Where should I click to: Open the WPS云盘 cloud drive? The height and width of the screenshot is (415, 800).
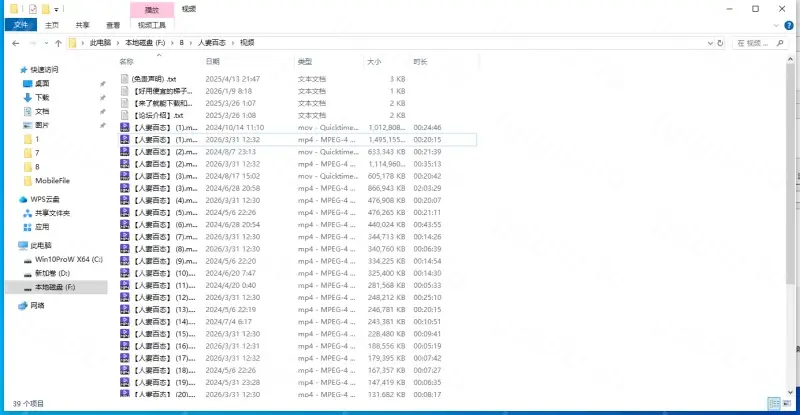(x=44, y=199)
